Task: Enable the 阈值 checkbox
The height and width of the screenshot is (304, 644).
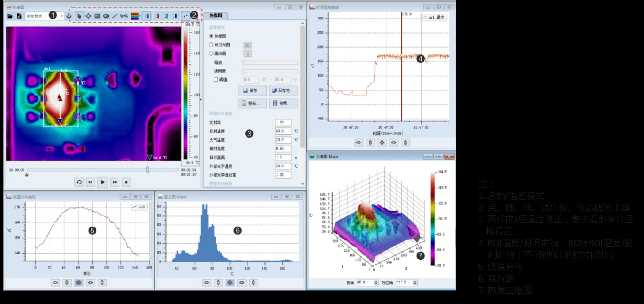Action: 216,80
